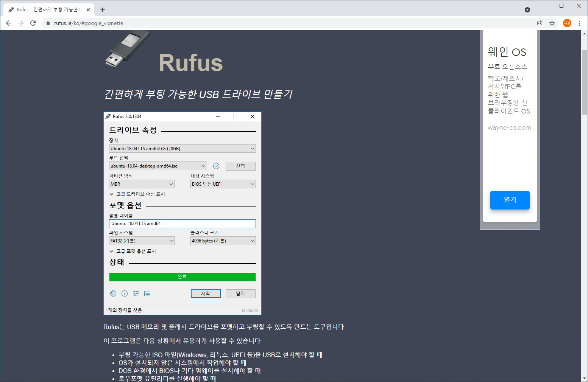This screenshot has width=588, height=382.
Task: Open Chrome's three-dot menu
Action: pos(579,23)
